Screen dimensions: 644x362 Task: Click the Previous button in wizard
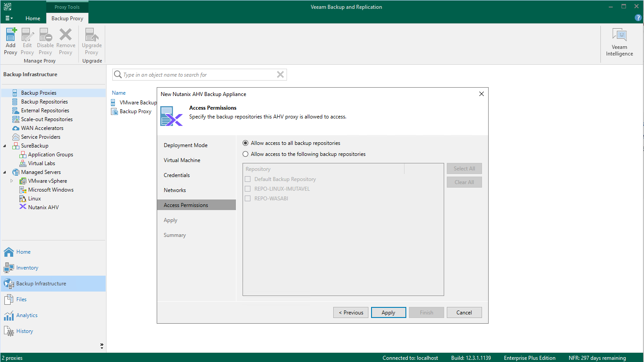351,313
